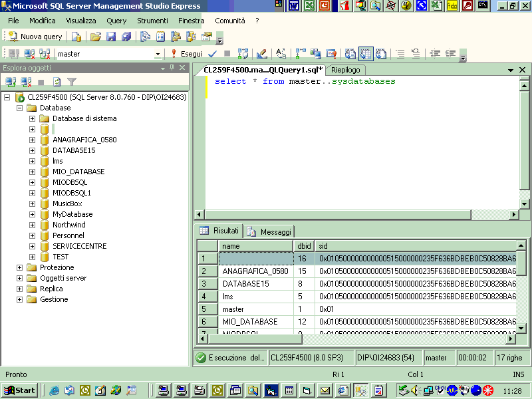This screenshot has height=399, width=532.
Task: Show Object Explorer via toolbar icon
Action: pyautogui.click(x=176, y=37)
